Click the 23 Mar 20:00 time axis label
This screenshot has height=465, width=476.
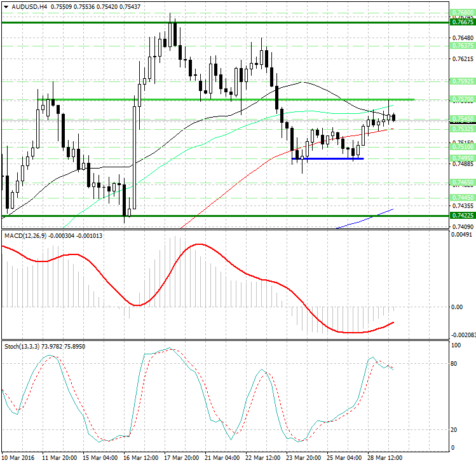pos(303,458)
